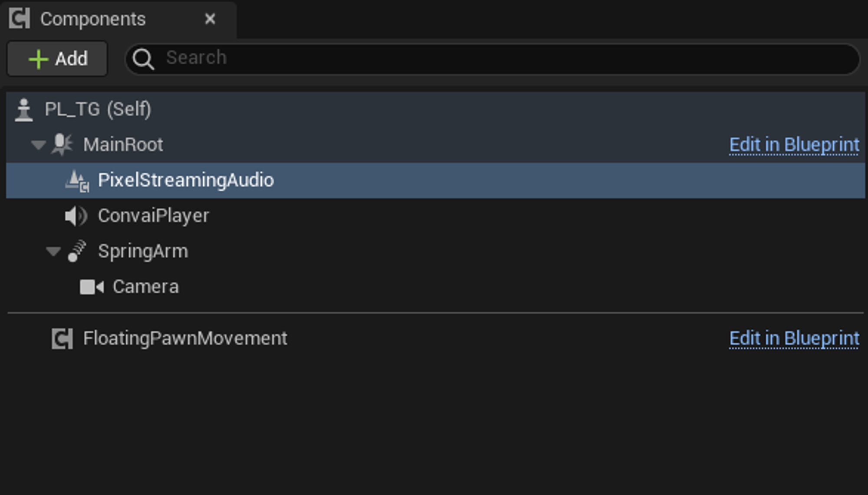The width and height of the screenshot is (868, 495).
Task: Click the FloatingPawnMovement component icon
Action: tap(62, 338)
